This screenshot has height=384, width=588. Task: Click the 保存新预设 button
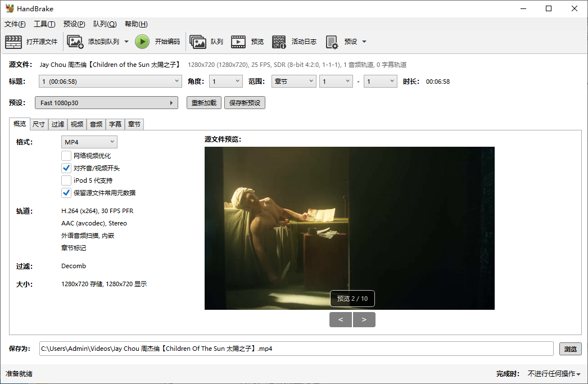(x=245, y=103)
